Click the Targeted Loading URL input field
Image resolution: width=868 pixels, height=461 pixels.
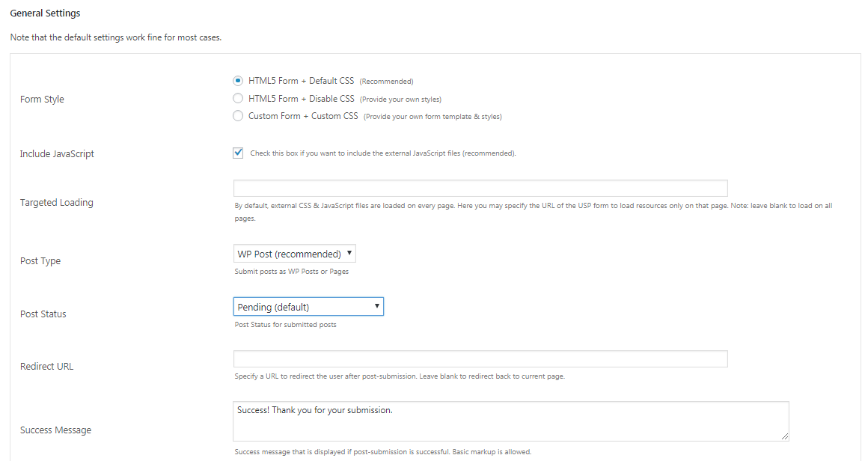480,188
